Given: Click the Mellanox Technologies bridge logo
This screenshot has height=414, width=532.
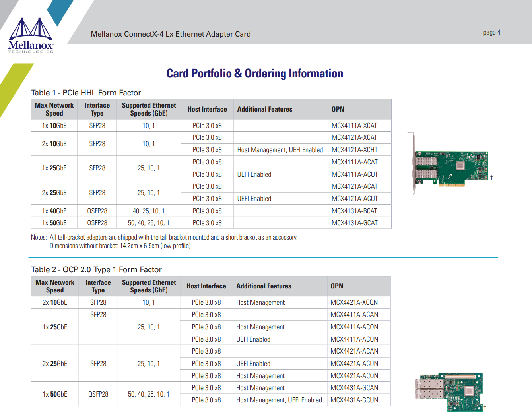Looking at the screenshot, I should point(31,36).
